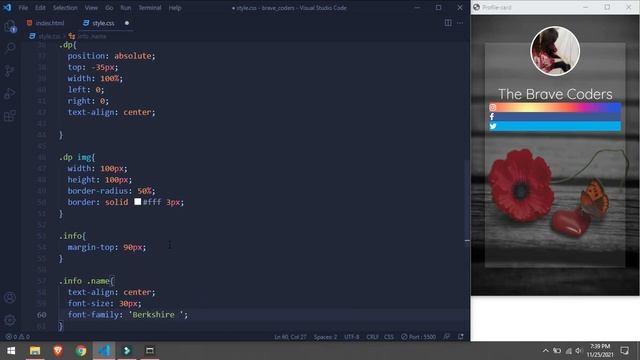Viewport: 640px width, 360px height.
Task: Open the Source Control view
Action: [10, 71]
